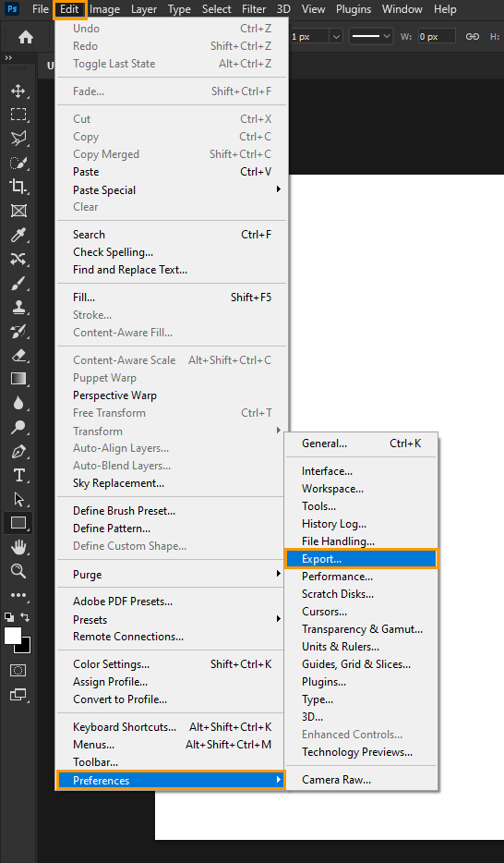504x863 pixels.
Task: Select the Rectangle shape tool
Action: pos(18,523)
